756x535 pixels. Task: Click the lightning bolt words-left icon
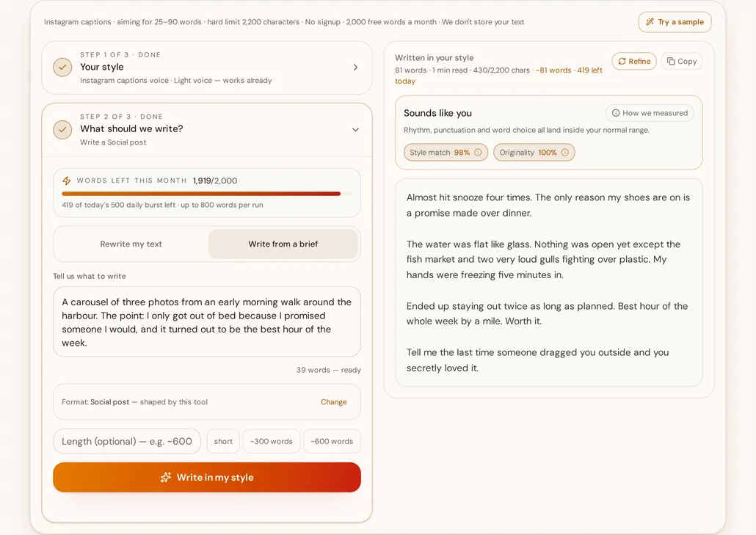(67, 181)
